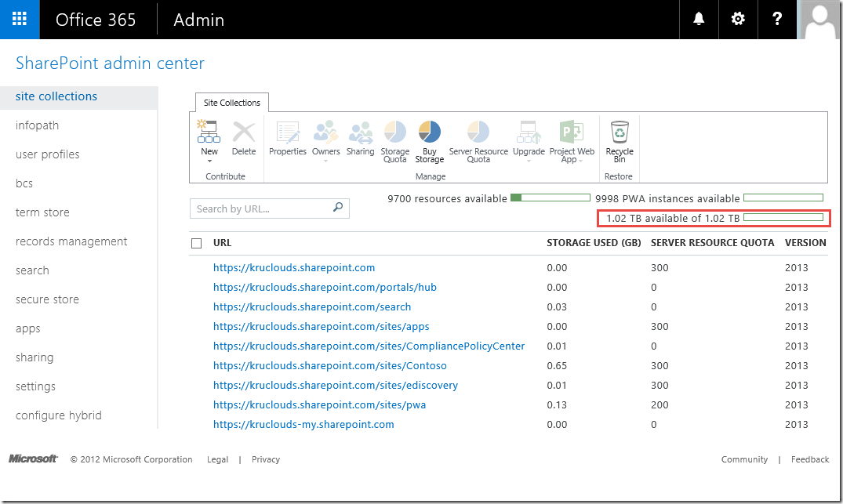Click the help question mark icon
The height and width of the screenshot is (504, 843).
coord(777,20)
